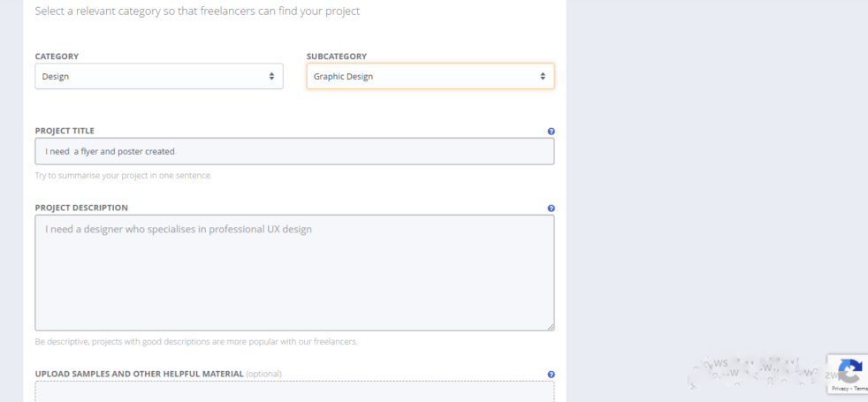Open the reCAPTCHA Privacy link
Screen dimensions: 868x402
(x=839, y=389)
